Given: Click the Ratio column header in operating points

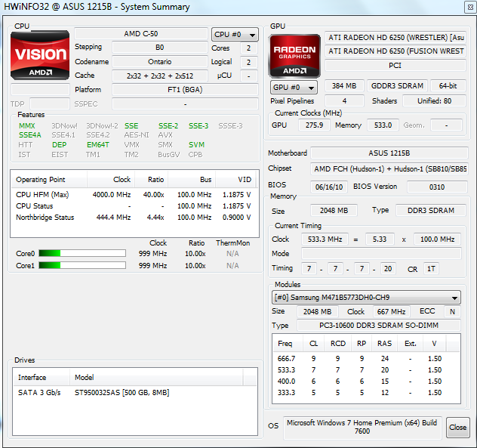Looking at the screenshot, I should tap(152, 180).
